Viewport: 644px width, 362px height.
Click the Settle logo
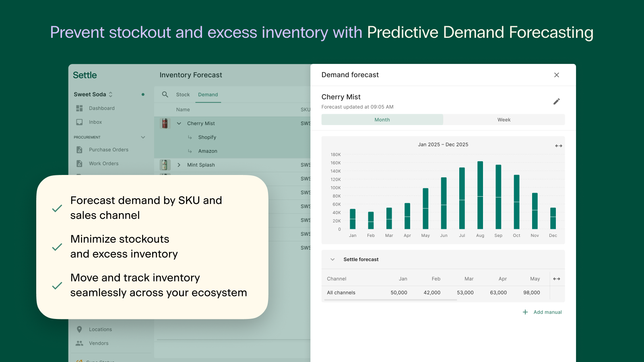tap(85, 75)
